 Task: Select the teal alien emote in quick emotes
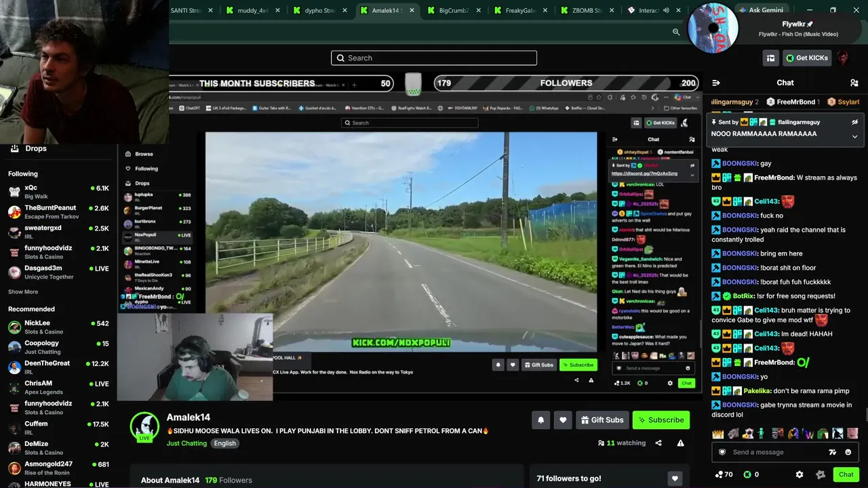click(762, 434)
